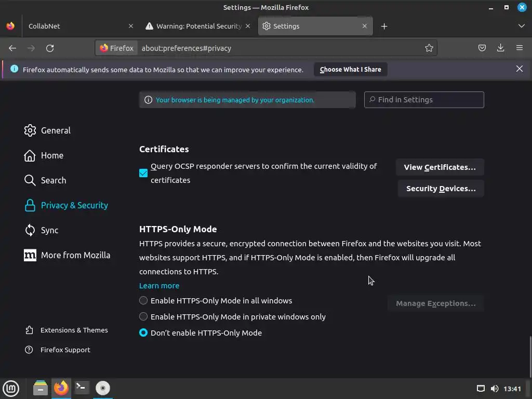Bookmark this page with the star icon

(x=429, y=48)
